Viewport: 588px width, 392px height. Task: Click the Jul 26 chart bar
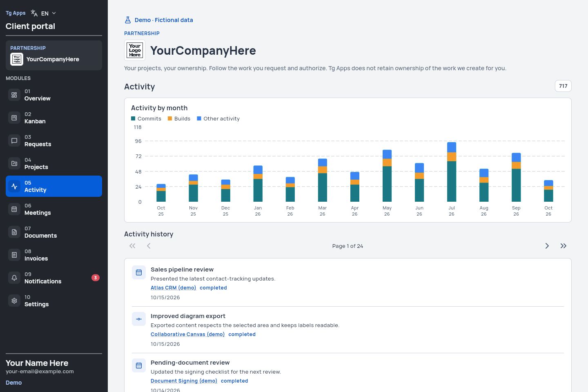pyautogui.click(x=452, y=172)
